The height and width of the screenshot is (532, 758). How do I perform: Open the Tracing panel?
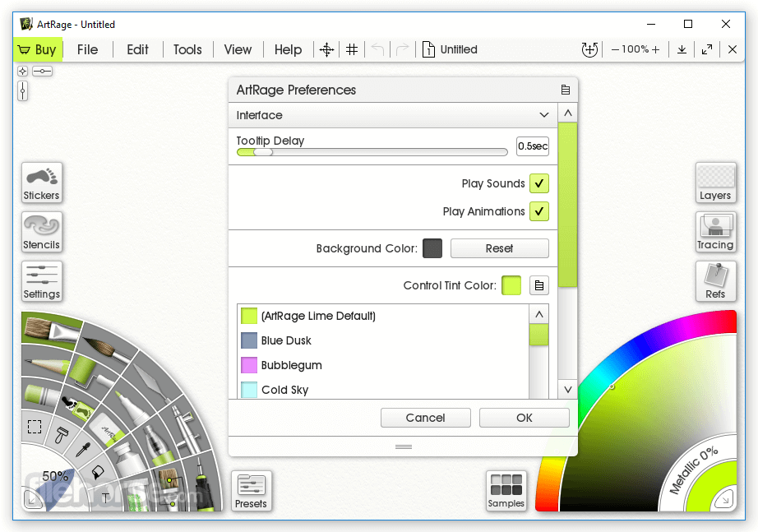tap(715, 232)
